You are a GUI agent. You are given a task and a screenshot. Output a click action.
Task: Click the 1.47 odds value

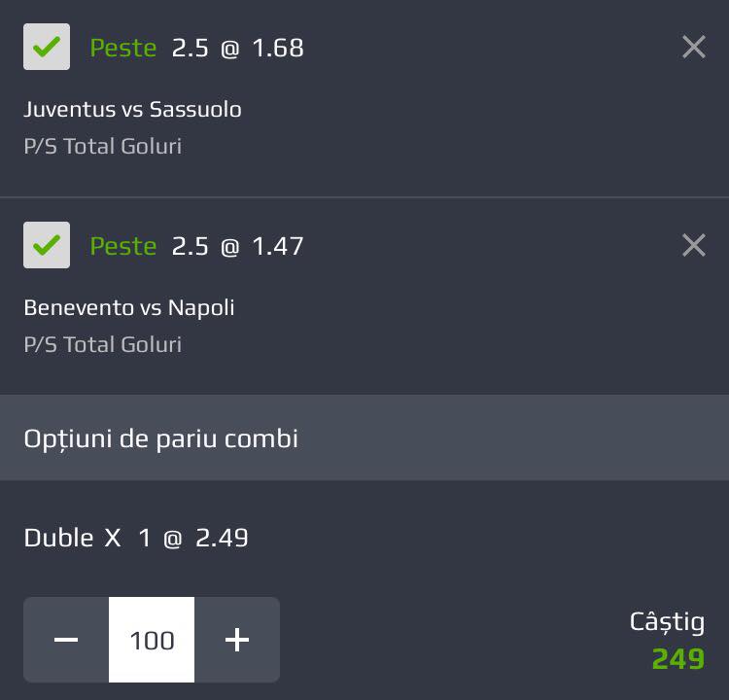[x=278, y=246]
